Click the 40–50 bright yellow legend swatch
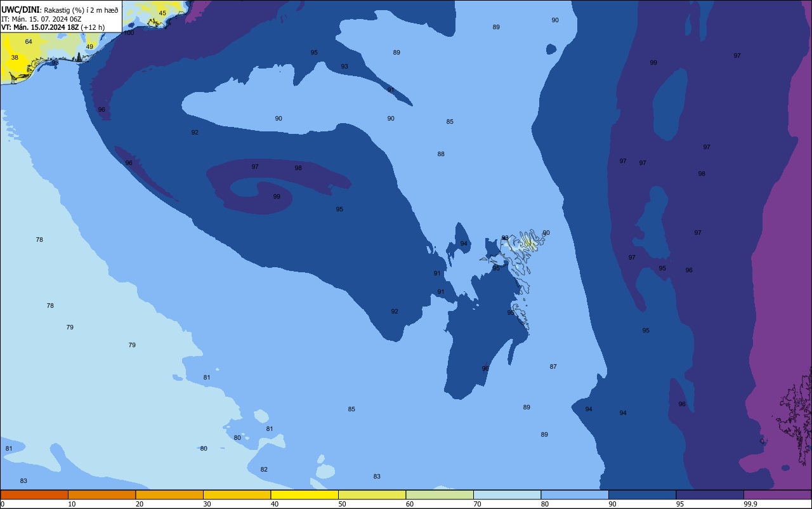Viewport: 812px width, 509px height. coord(304,494)
